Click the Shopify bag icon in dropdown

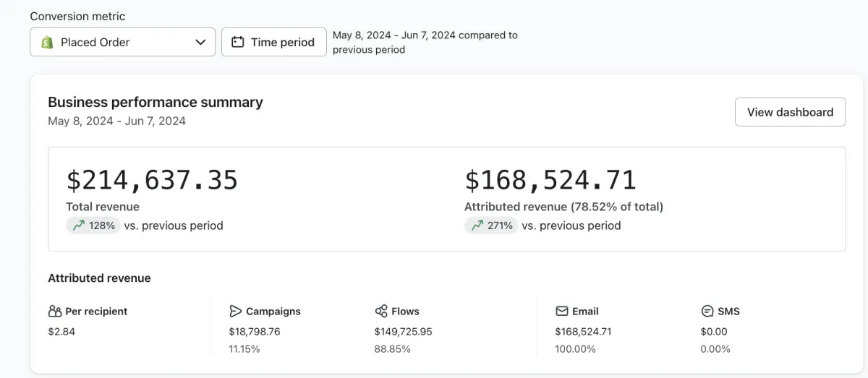point(47,42)
